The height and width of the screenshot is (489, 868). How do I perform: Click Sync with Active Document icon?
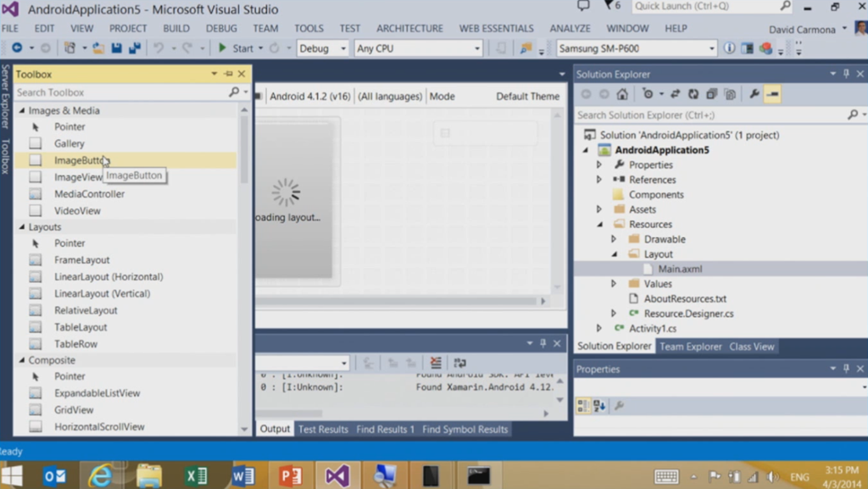pos(675,94)
